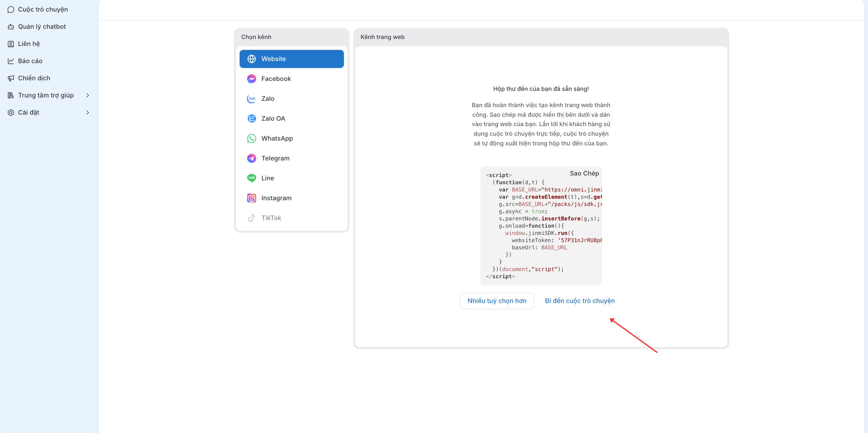Viewport: 868px width, 433px height.
Task: Click Sao Chép to copy script
Action: [584, 173]
